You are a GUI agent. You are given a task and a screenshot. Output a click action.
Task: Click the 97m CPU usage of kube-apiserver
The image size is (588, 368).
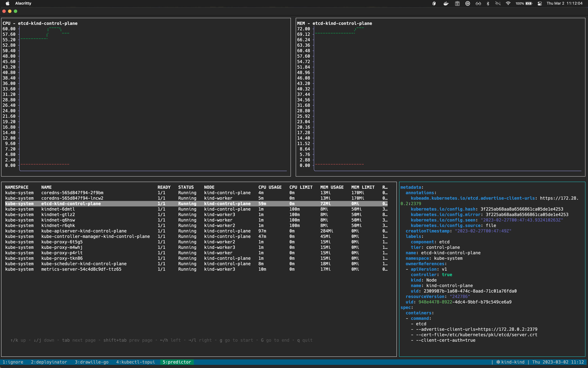(x=262, y=231)
